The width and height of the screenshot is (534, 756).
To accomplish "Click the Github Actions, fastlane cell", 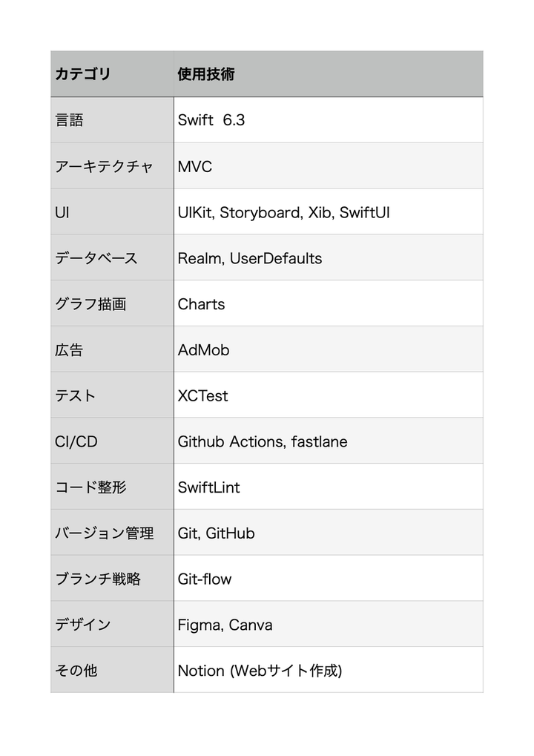I will click(x=263, y=441).
